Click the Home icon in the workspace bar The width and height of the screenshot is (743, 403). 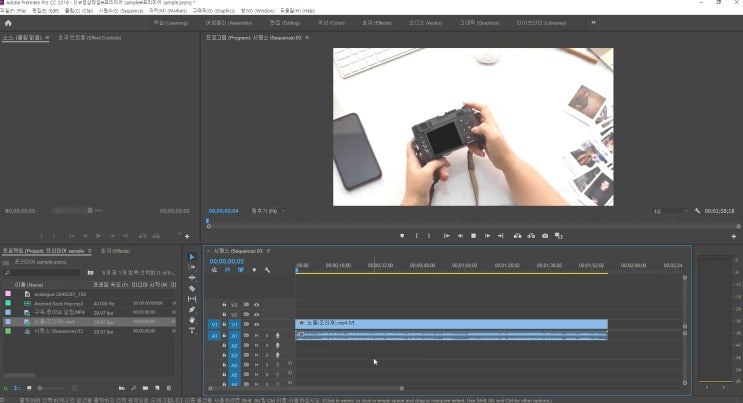pos(8,23)
